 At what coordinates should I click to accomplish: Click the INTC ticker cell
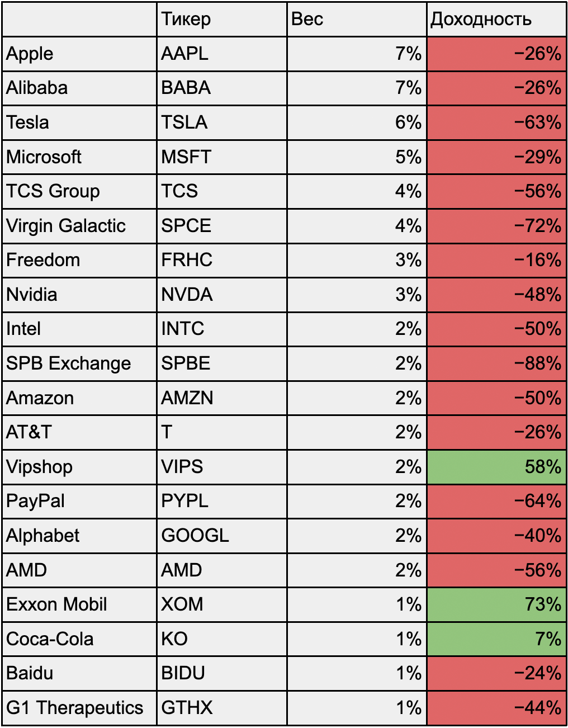point(221,329)
